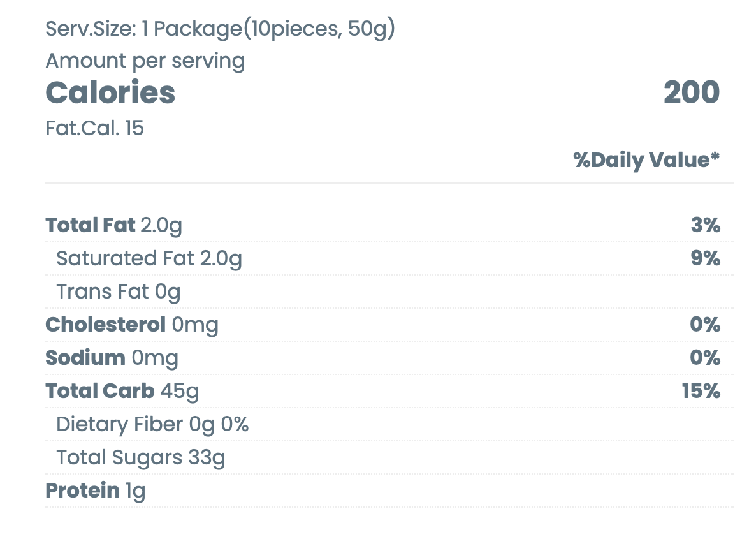Screen dimensions: 756x546
Task: Click the Fat.Cal. 15 line
Action: tap(95, 128)
